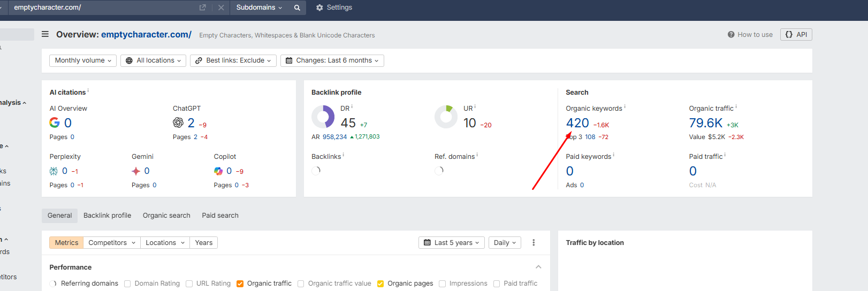868x291 pixels.
Task: Enable the Domain Rating checkbox
Action: coord(127,284)
